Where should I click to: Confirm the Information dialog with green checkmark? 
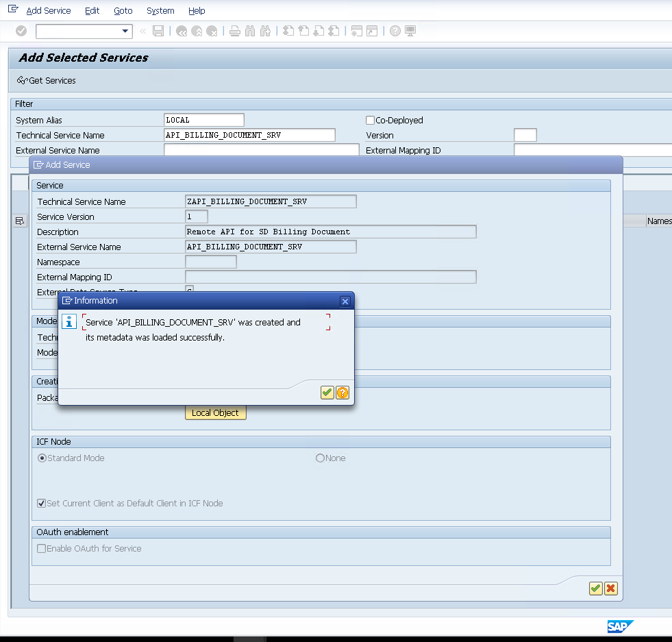point(327,393)
